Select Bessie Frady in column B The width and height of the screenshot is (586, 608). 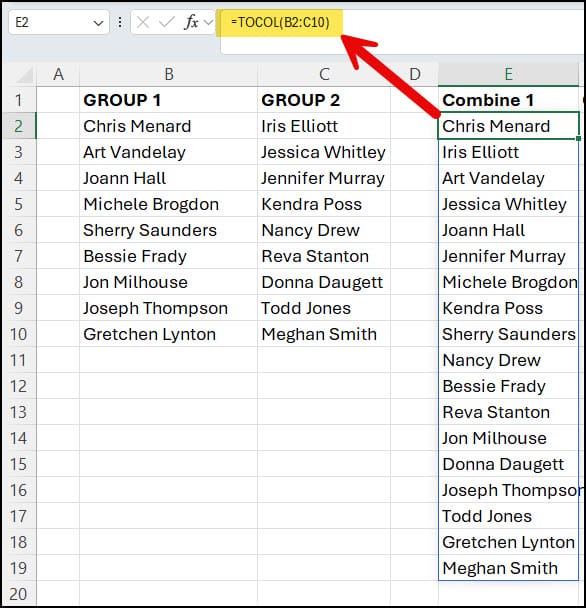pyautogui.click(x=169, y=256)
